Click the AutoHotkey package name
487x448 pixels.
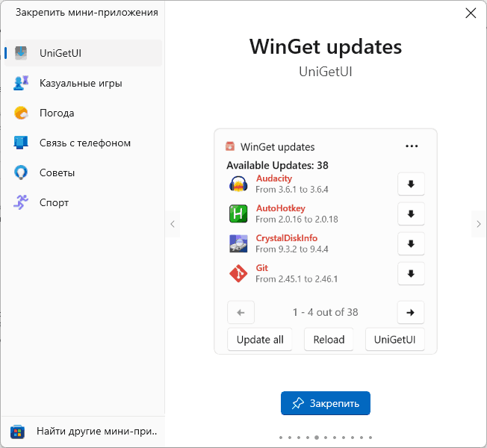[x=280, y=208]
